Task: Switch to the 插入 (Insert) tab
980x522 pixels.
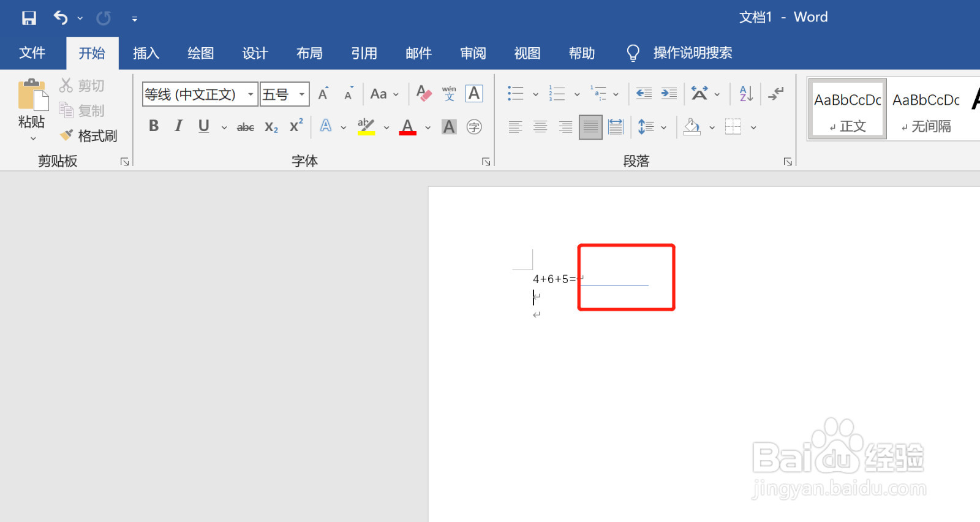Action: tap(146, 53)
